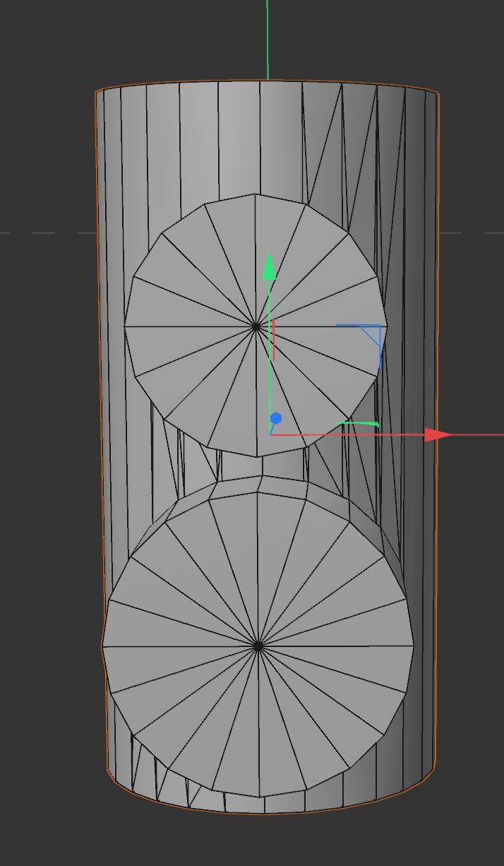
Task: Click the green vertical axis line above the cylinder
Action: [x=268, y=39]
